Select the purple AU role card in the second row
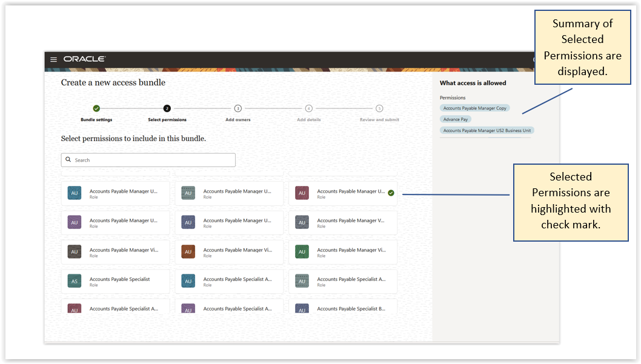Image resolution: width=641 pixels, height=364 pixels. click(115, 223)
